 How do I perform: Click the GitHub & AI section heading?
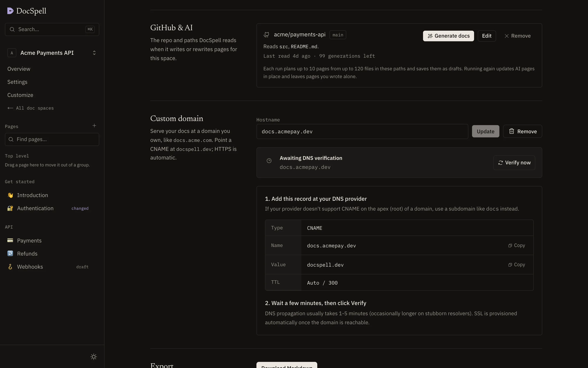click(x=171, y=28)
